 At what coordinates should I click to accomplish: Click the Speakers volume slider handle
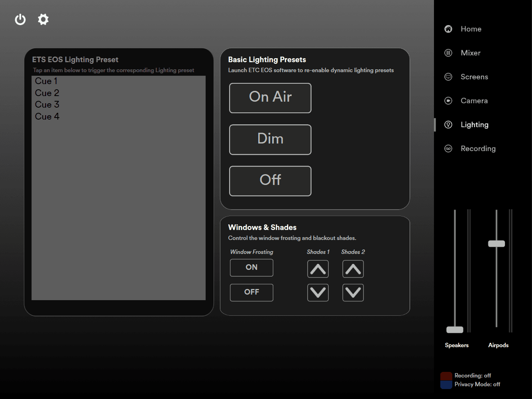click(455, 330)
